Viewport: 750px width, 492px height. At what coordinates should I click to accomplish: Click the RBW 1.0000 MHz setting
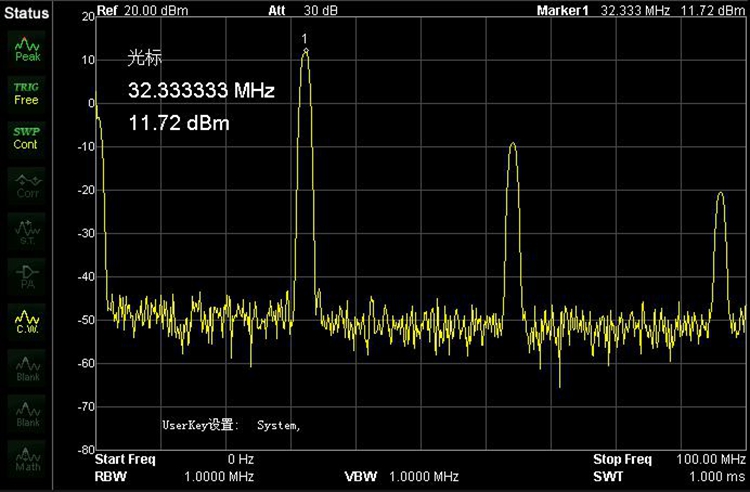[x=175, y=475]
